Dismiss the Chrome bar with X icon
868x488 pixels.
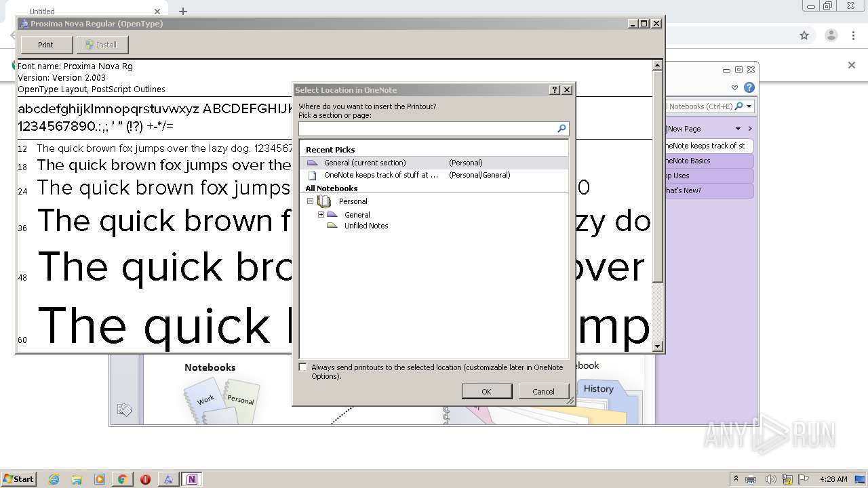[x=852, y=65]
